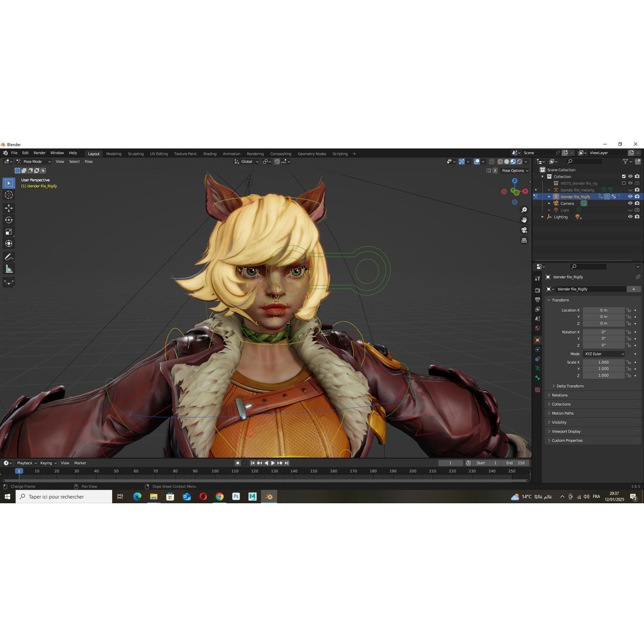Open the Tool properties tab
Viewport: 644px width, 644px height.
[x=538, y=278]
